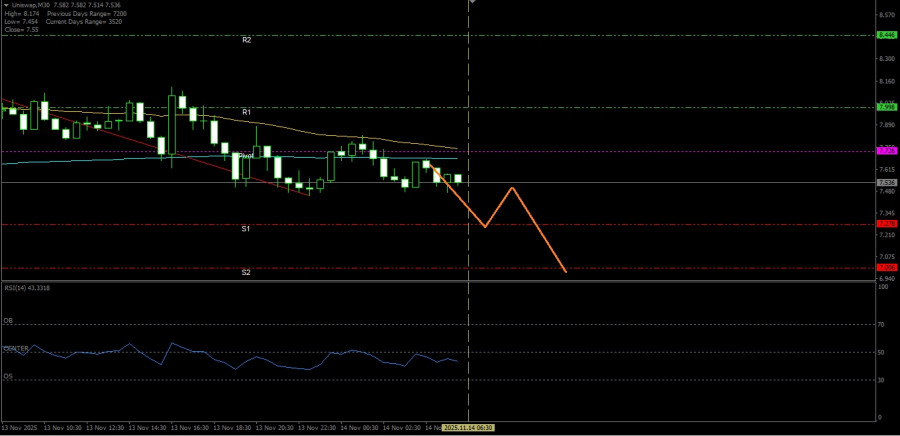Screen dimensions: 900x436
Task: Click the red S1 price tag on axis
Action: 886,224
